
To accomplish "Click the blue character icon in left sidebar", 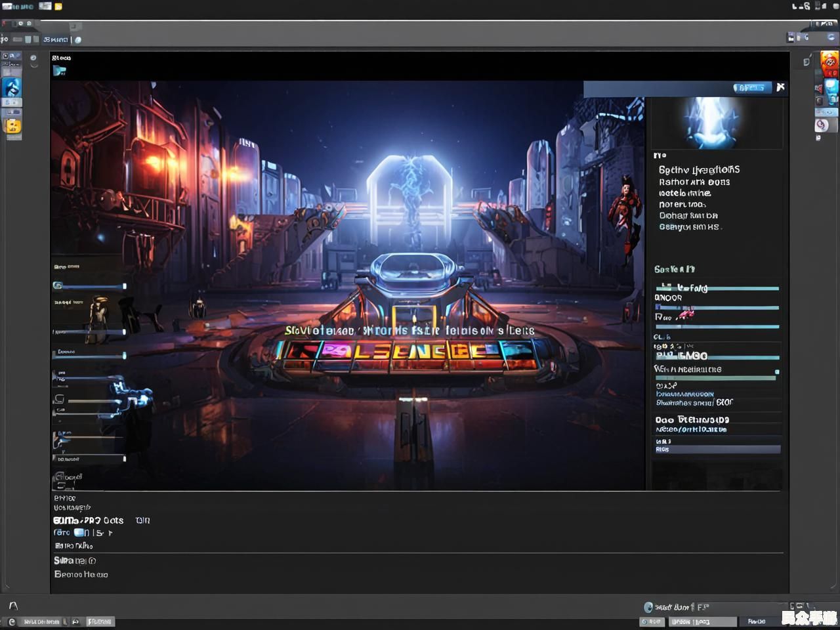I will coord(12,87).
